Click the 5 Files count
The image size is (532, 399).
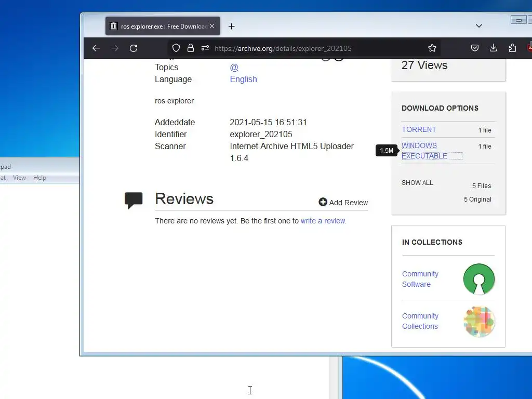point(482,186)
